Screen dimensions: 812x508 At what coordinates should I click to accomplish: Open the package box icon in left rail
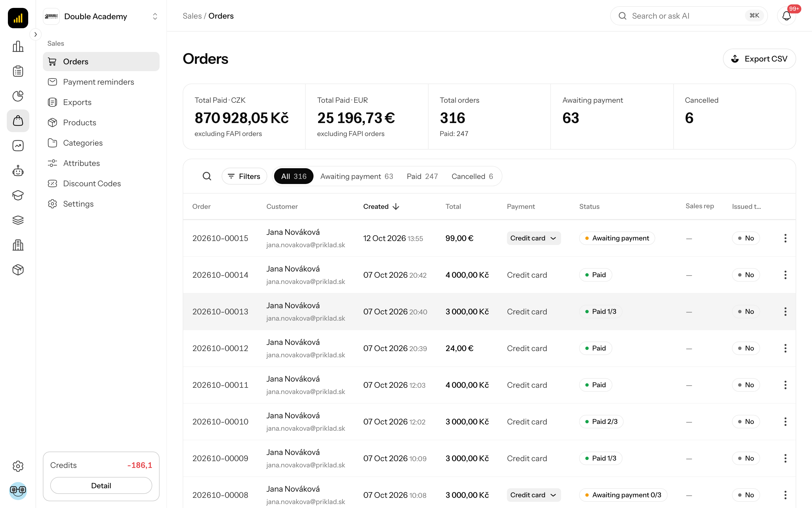pos(18,270)
